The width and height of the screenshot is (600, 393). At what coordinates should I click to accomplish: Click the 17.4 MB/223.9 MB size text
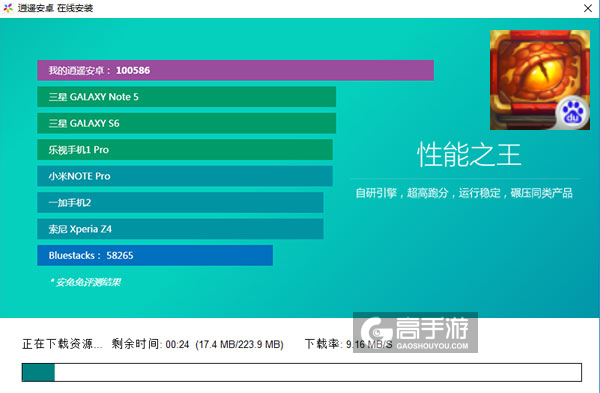[x=240, y=344]
